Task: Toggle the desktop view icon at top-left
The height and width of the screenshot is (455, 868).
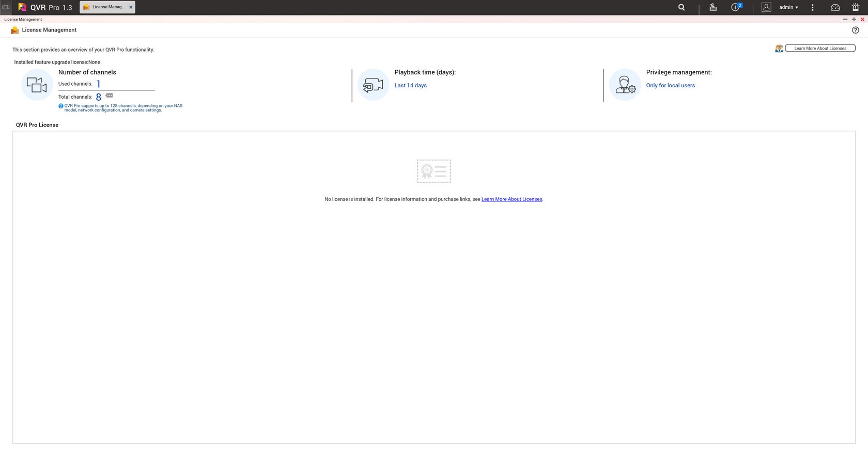Action: click(x=6, y=7)
